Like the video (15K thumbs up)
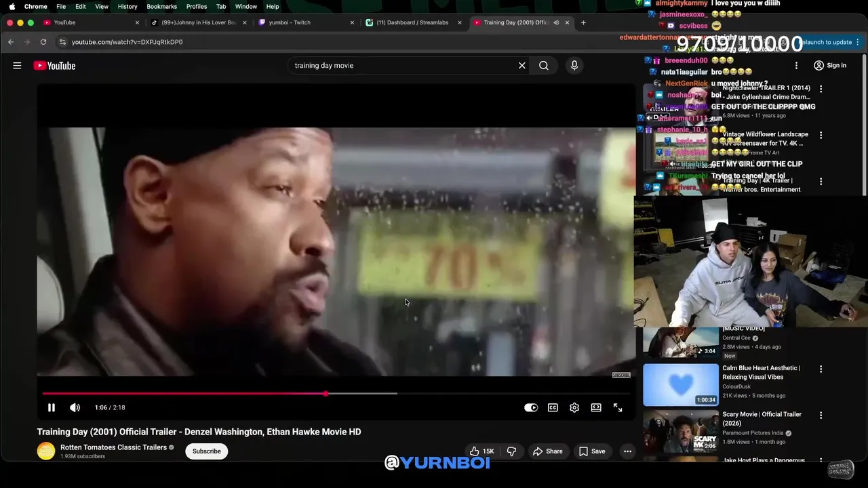This screenshot has width=868, height=488. pos(482,451)
